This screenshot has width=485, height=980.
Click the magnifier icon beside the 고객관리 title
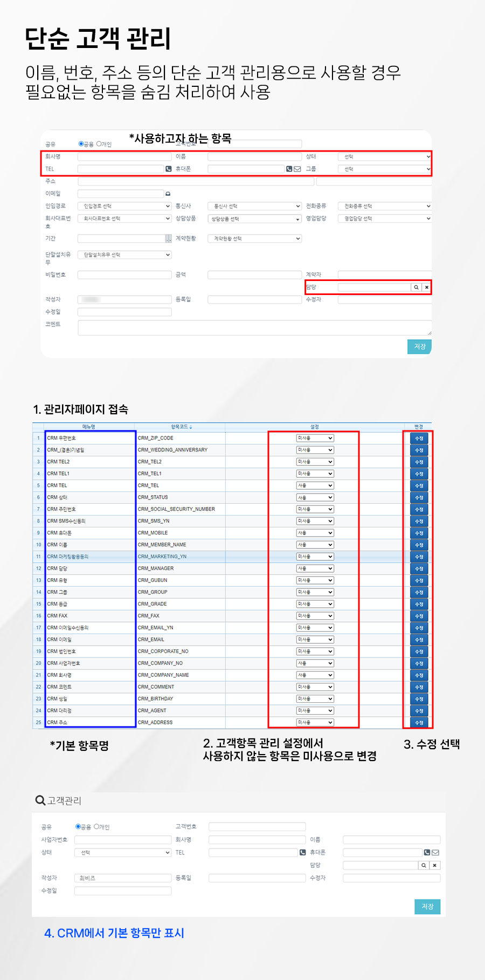40,800
